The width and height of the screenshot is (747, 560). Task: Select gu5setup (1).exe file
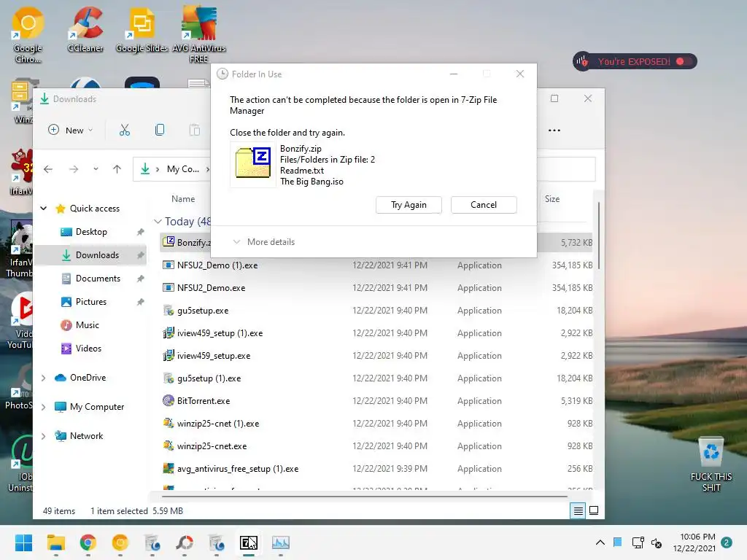pyautogui.click(x=376, y=378)
